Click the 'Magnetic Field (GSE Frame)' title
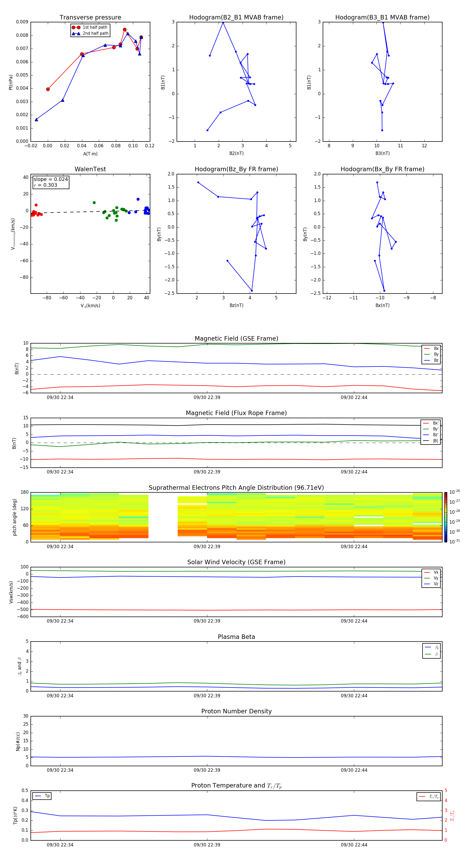 pyautogui.click(x=236, y=339)
